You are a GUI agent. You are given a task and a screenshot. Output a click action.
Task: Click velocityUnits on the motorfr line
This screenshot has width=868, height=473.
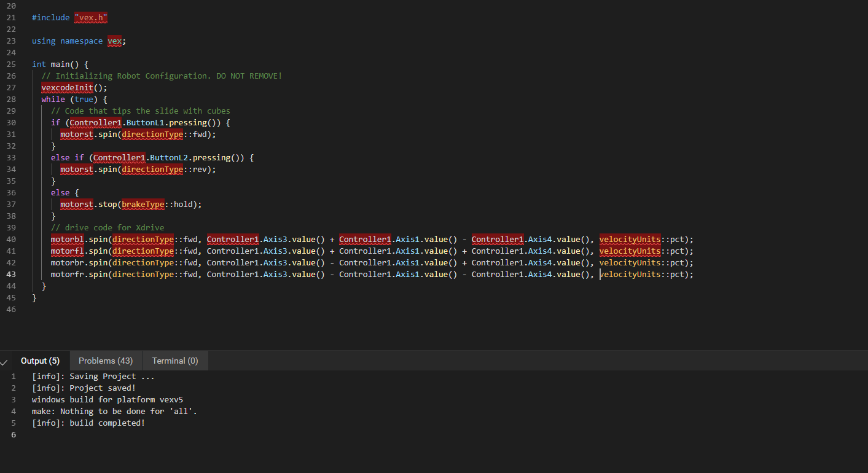point(630,275)
